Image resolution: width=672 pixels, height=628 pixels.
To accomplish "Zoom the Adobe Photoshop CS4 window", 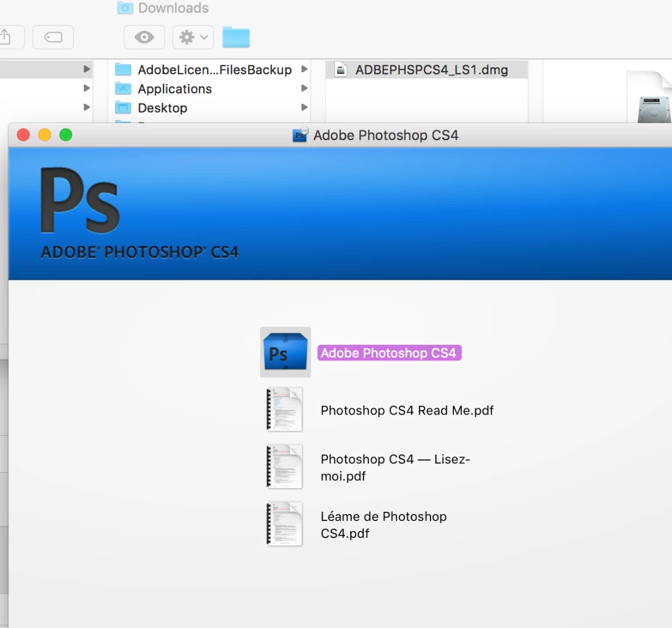I will point(66,135).
